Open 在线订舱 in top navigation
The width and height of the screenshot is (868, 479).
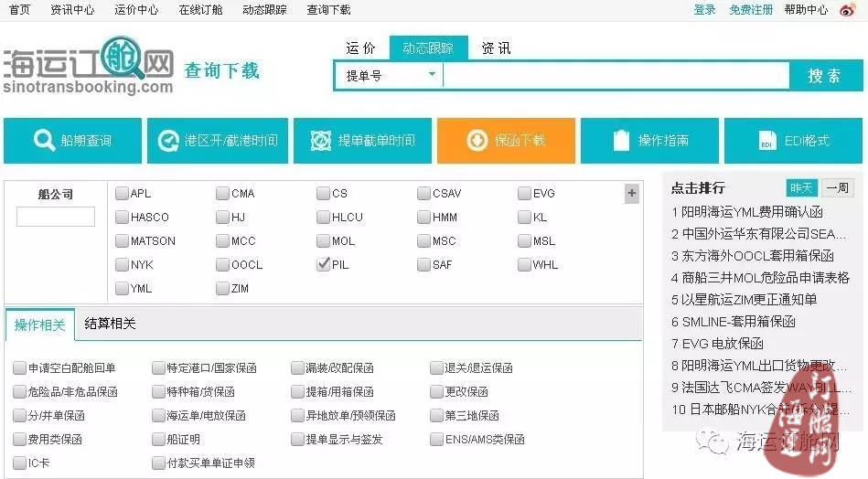point(200,9)
